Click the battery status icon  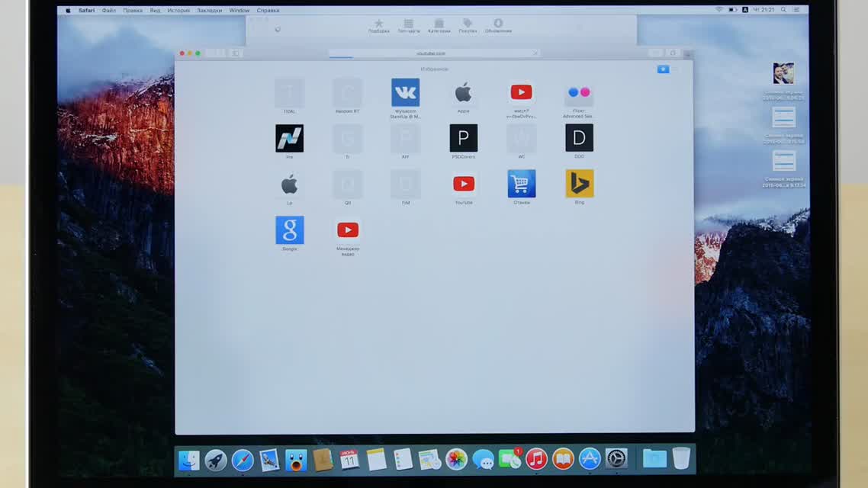click(732, 10)
